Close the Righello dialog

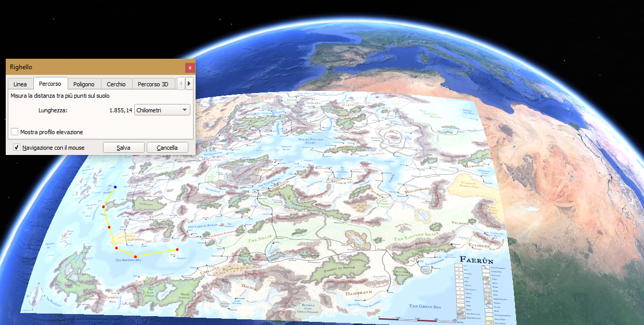coord(190,68)
